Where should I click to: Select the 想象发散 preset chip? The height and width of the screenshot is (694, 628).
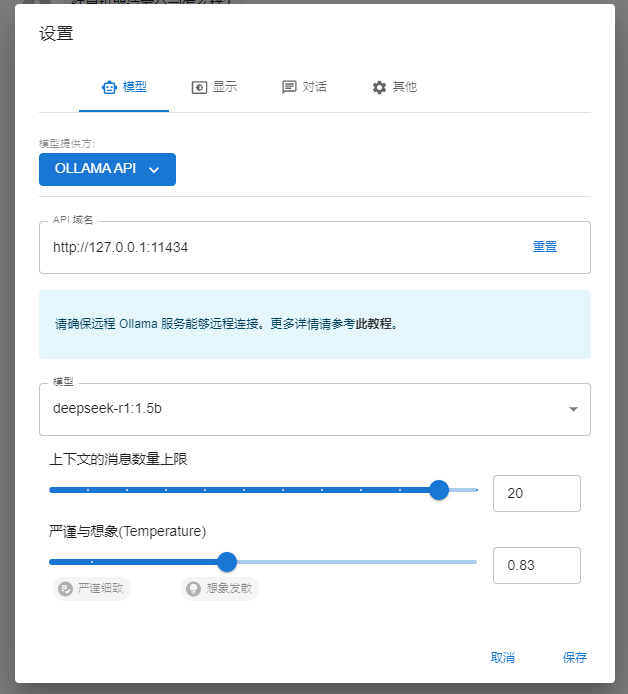tap(220, 589)
